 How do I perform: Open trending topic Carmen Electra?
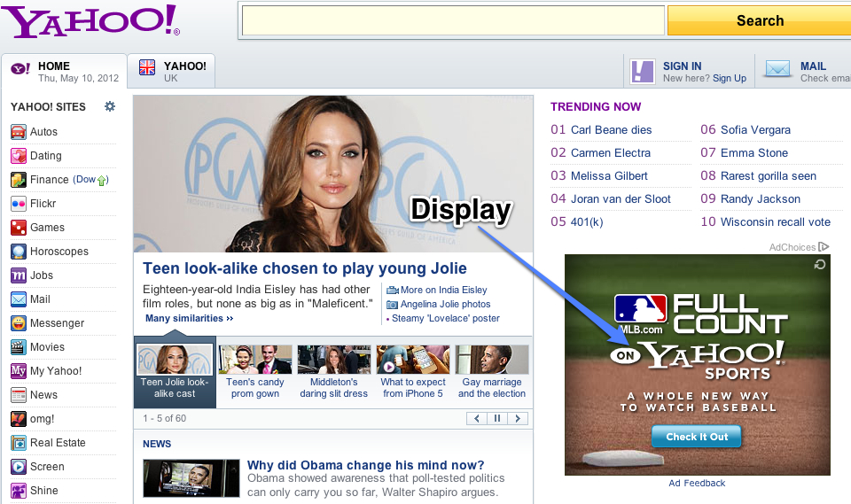[611, 153]
